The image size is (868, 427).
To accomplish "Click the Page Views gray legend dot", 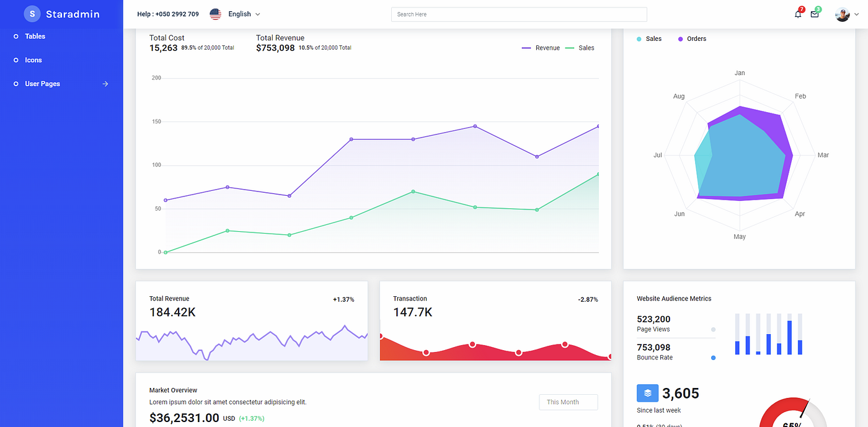I will tap(713, 330).
